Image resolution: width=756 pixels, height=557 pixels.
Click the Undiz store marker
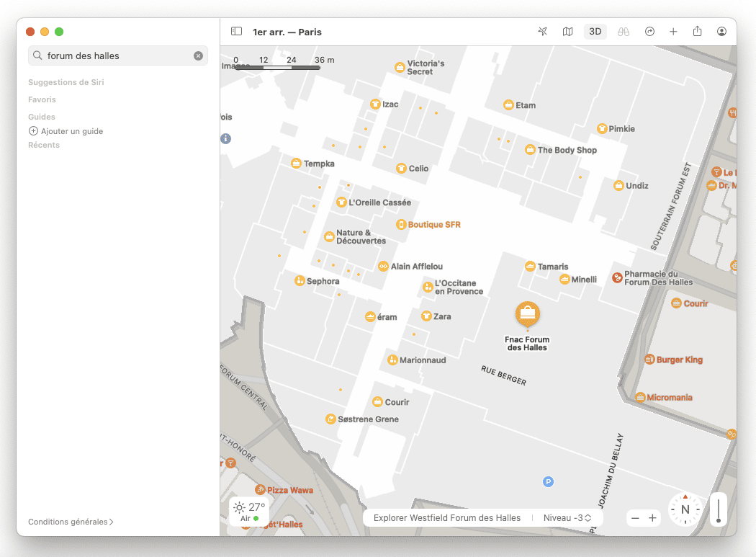tap(618, 185)
